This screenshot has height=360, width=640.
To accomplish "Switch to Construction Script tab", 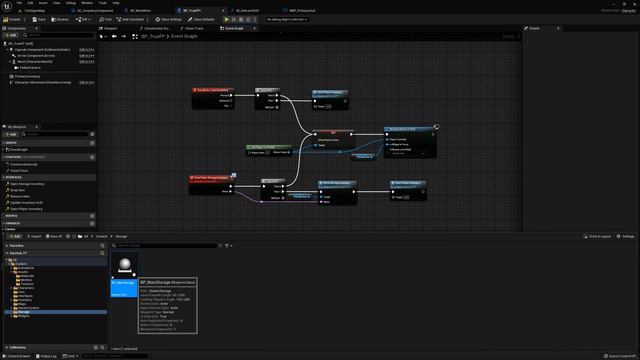I will coord(155,29).
